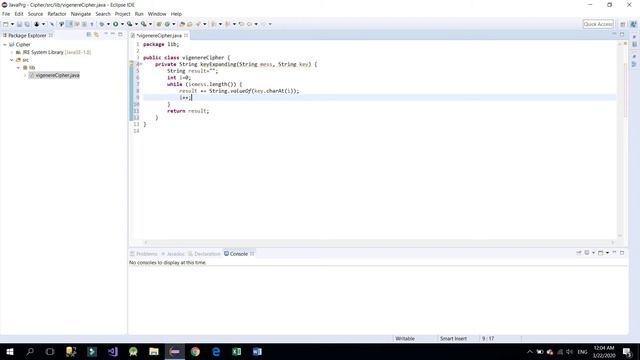Screen dimensions: 640x360
Task: Click the New Java Class icon
Action: click(167, 24)
